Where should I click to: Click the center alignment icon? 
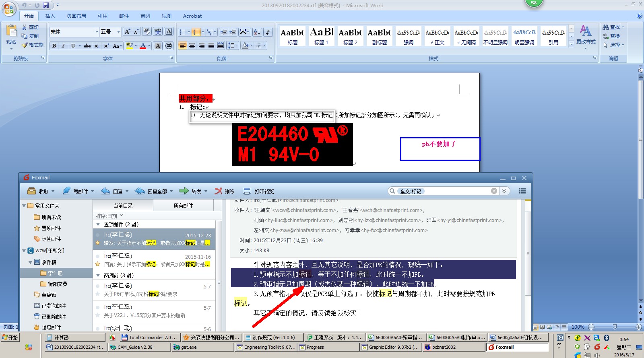(x=192, y=45)
